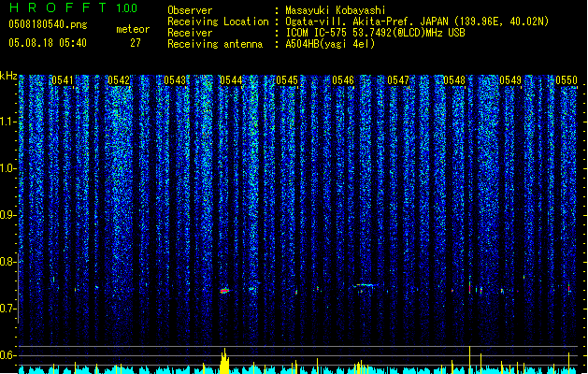Click the Receiving antenna label

pos(215,44)
